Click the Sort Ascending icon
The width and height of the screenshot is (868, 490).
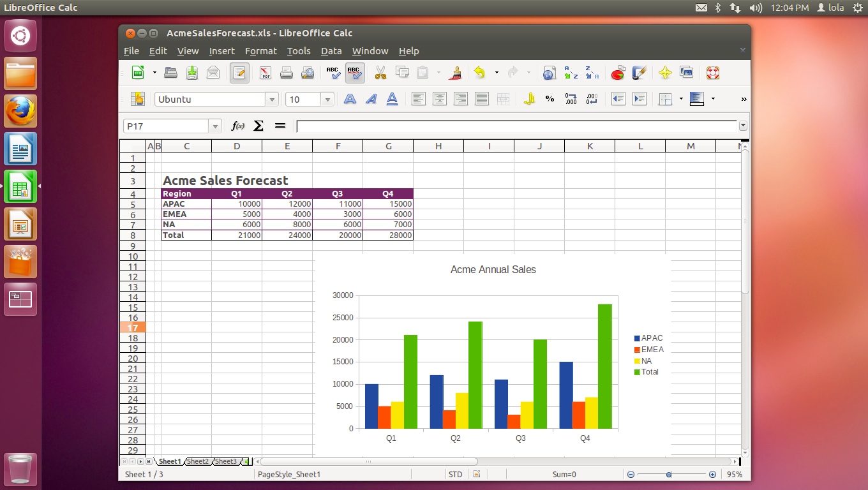point(570,73)
